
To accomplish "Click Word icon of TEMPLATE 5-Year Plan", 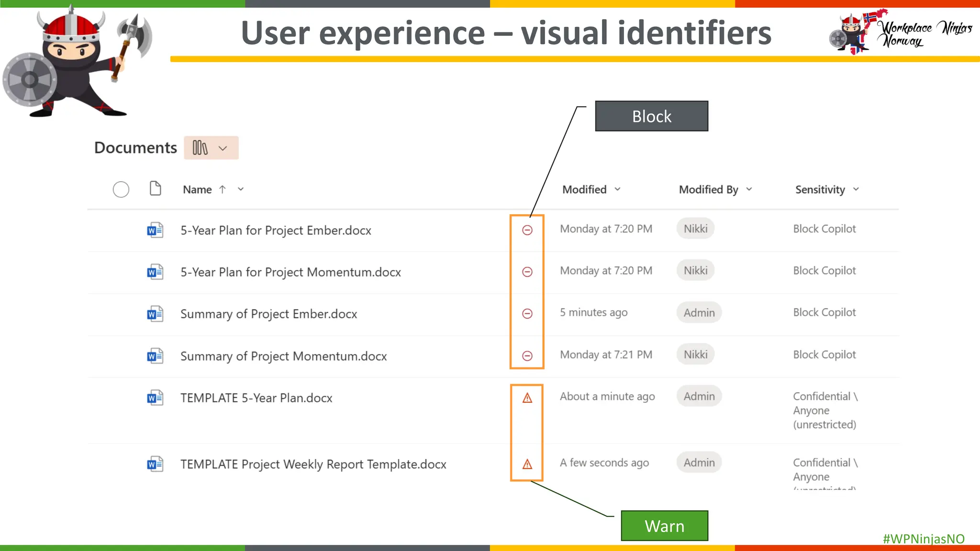I will [x=155, y=398].
